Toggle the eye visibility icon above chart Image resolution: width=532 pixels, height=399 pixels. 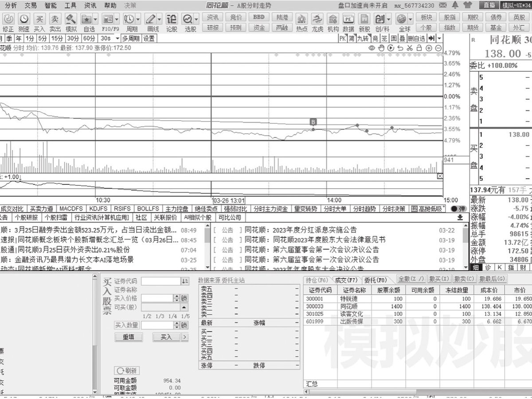[x=372, y=48]
